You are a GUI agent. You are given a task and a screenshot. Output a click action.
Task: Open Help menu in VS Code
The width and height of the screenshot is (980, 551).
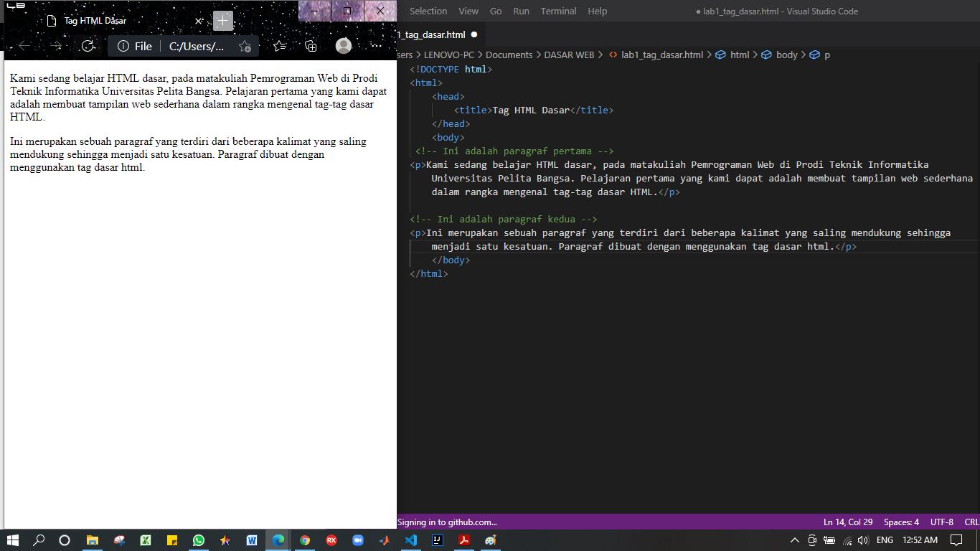click(598, 11)
